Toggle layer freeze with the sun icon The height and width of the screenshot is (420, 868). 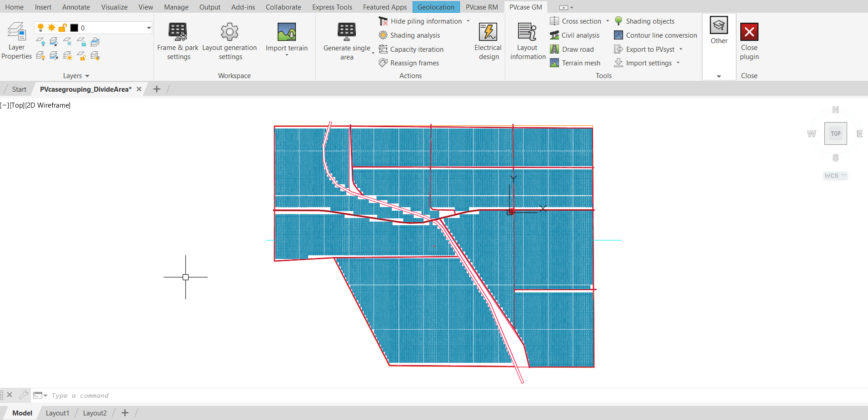click(51, 27)
